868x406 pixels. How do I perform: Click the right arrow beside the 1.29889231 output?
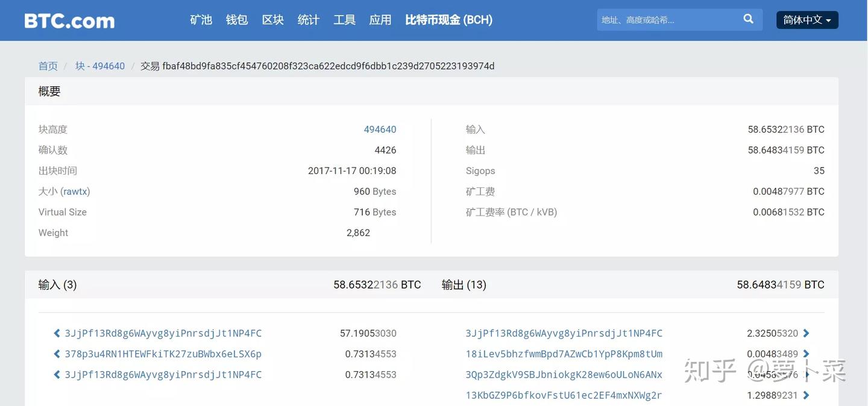tap(807, 395)
